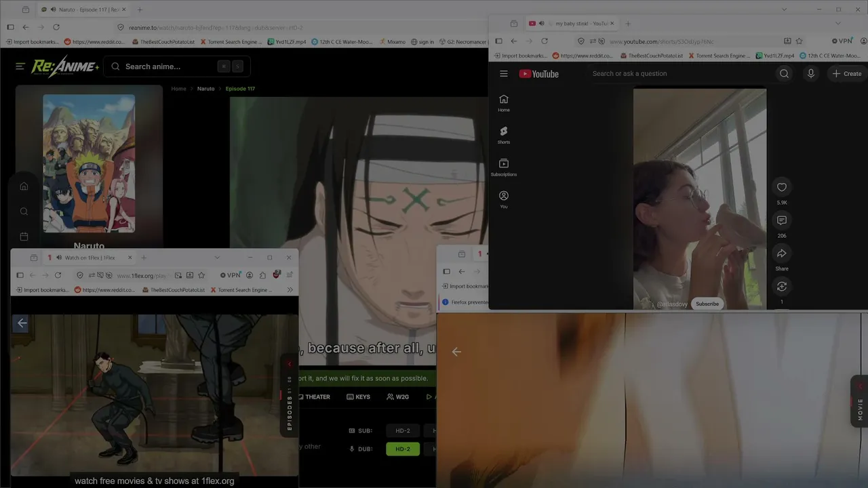Select the SUB HD-2 server
The image size is (868, 488).
point(403,430)
